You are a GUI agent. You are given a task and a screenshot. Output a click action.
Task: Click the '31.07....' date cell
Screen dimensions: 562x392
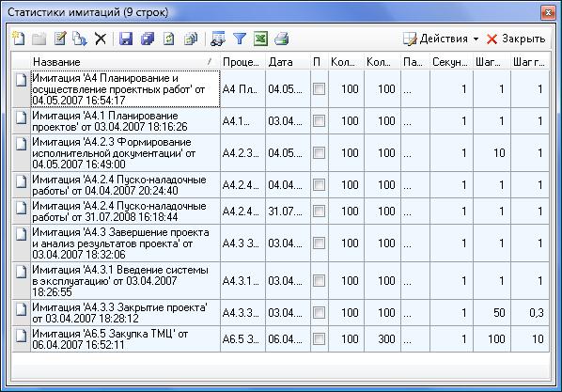coord(288,211)
